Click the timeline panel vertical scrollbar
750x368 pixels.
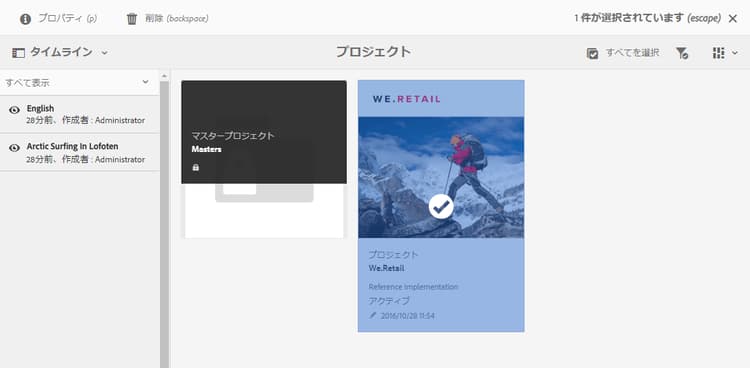(x=165, y=224)
